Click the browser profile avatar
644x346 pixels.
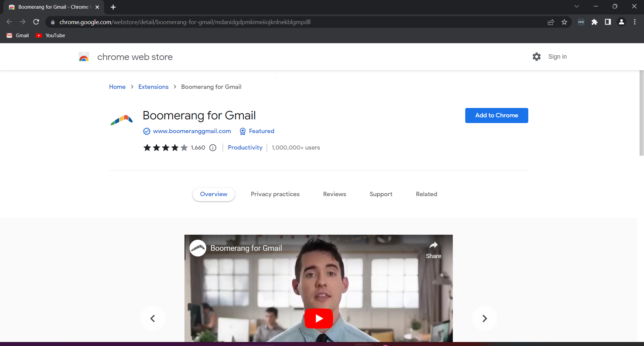[x=621, y=22]
